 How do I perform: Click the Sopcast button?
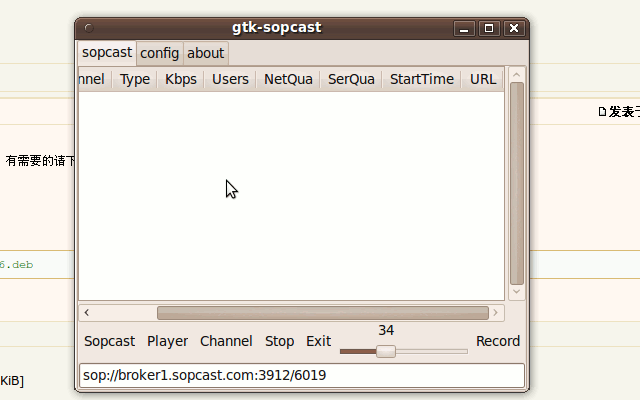point(109,341)
